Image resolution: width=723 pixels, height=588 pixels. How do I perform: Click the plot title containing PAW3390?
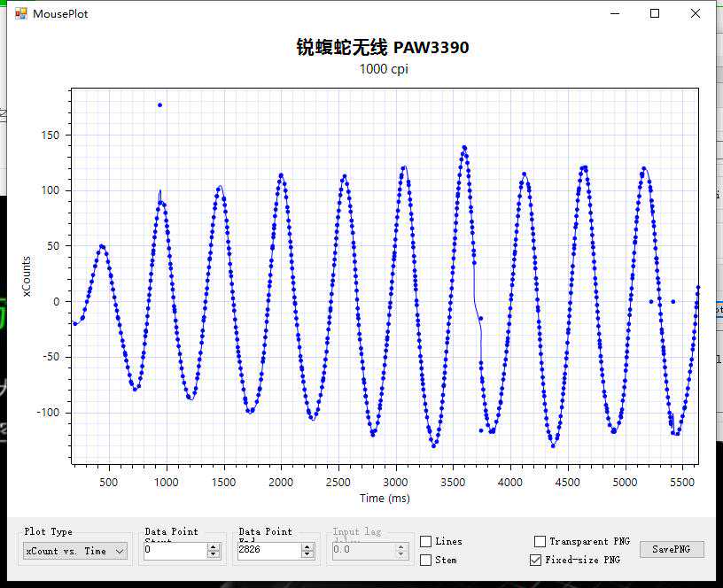pyautogui.click(x=383, y=48)
